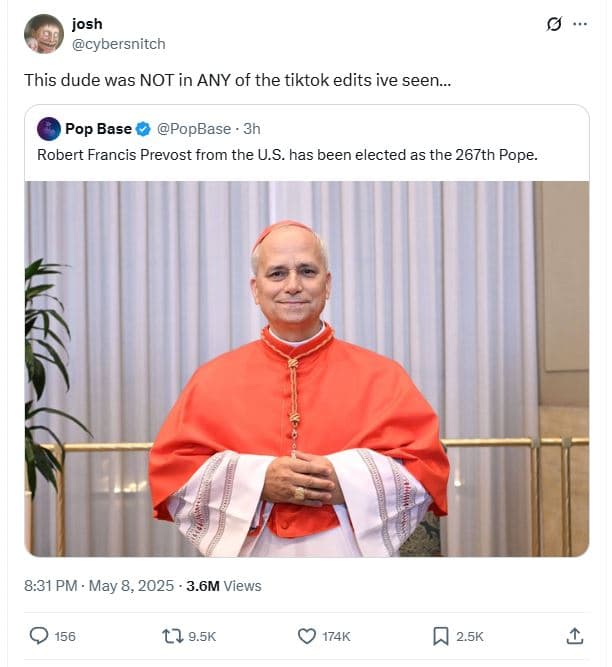Click the share upload icon
This screenshot has height=667, width=612.
(574, 636)
